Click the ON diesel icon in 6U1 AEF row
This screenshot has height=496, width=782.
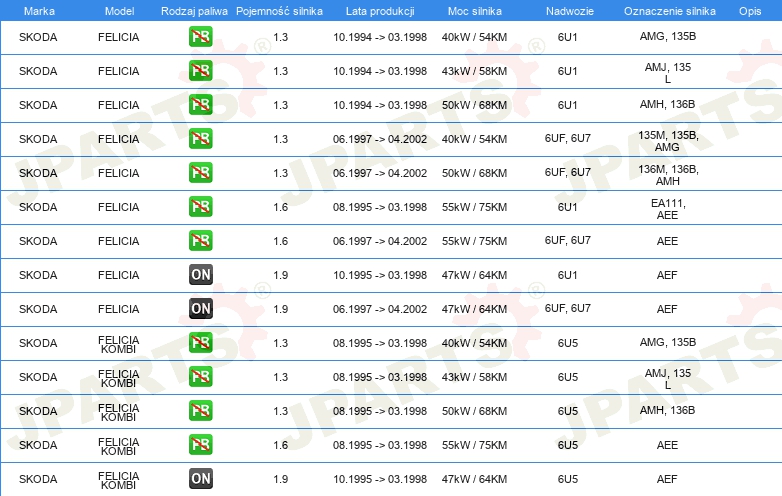(x=200, y=275)
